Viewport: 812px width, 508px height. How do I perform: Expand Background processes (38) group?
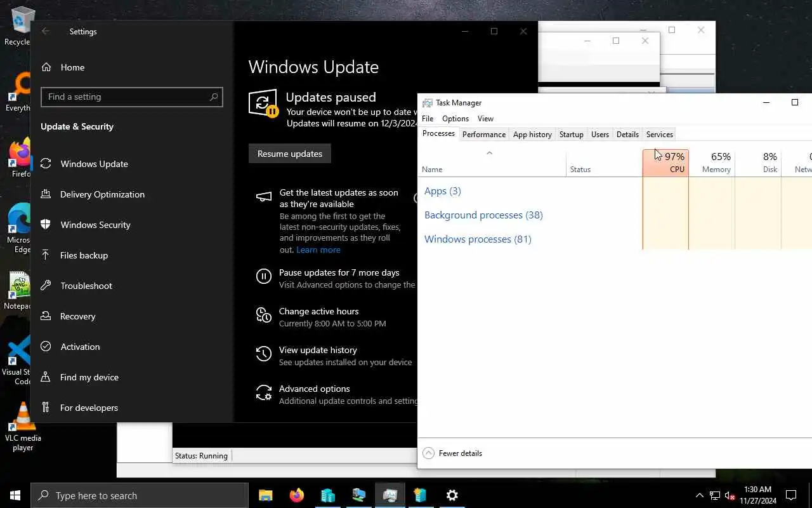[483, 215]
